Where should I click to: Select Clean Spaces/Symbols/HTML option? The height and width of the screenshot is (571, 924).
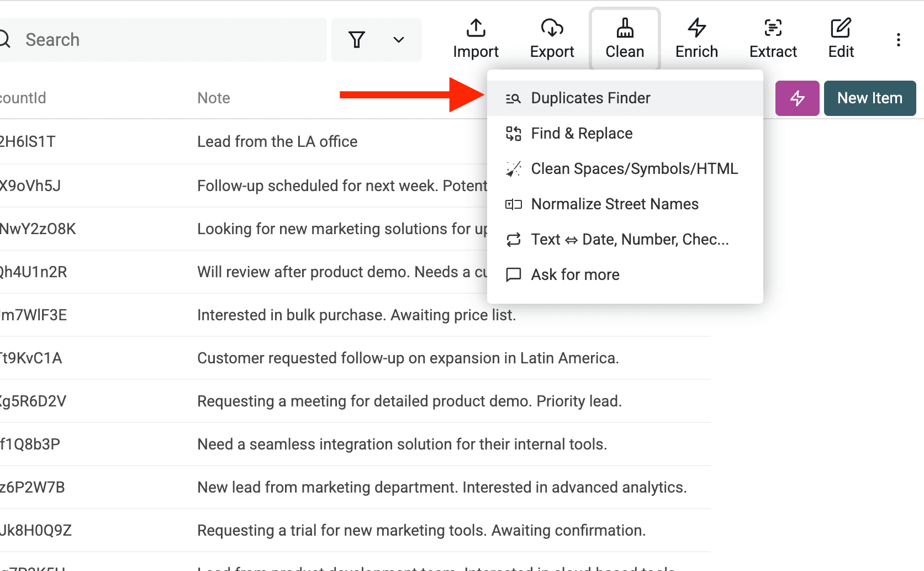634,168
